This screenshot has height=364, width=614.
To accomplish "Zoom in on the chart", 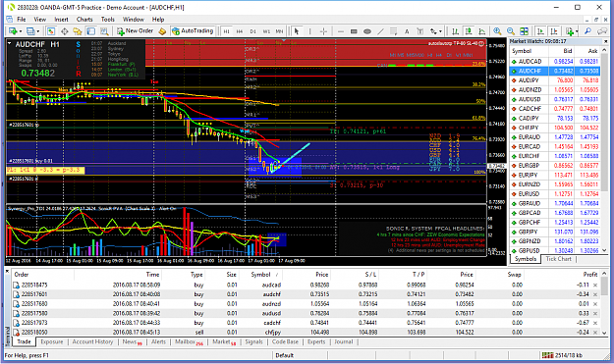I will pyautogui.click(x=497, y=31).
